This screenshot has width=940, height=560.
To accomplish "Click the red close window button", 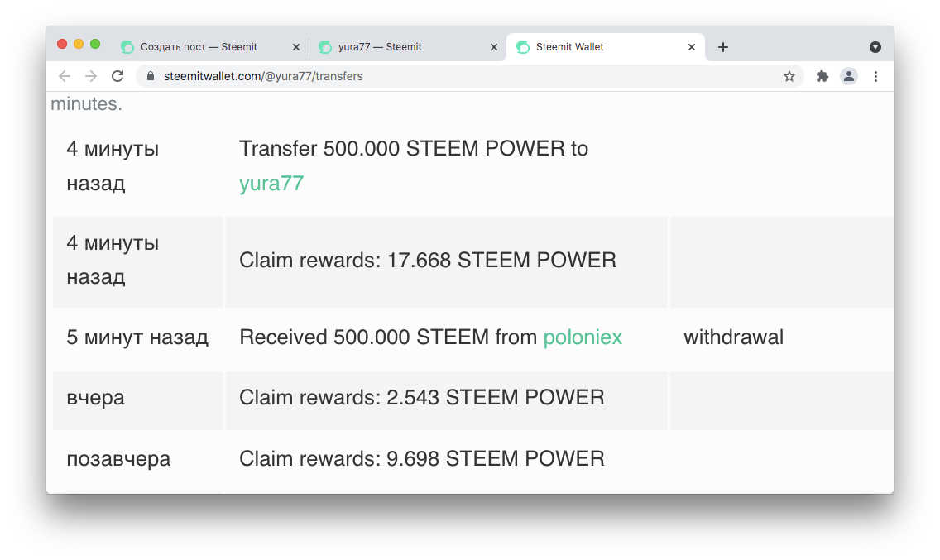I will pyautogui.click(x=62, y=44).
